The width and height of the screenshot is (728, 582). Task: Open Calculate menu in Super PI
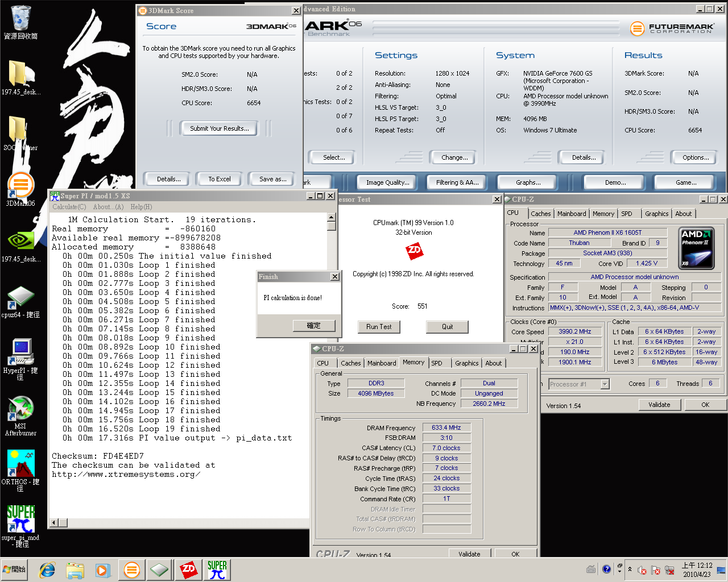(69, 207)
